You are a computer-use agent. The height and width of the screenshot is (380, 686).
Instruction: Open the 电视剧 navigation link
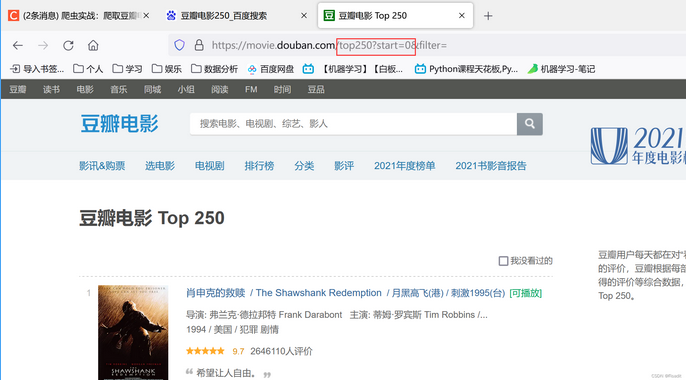210,166
